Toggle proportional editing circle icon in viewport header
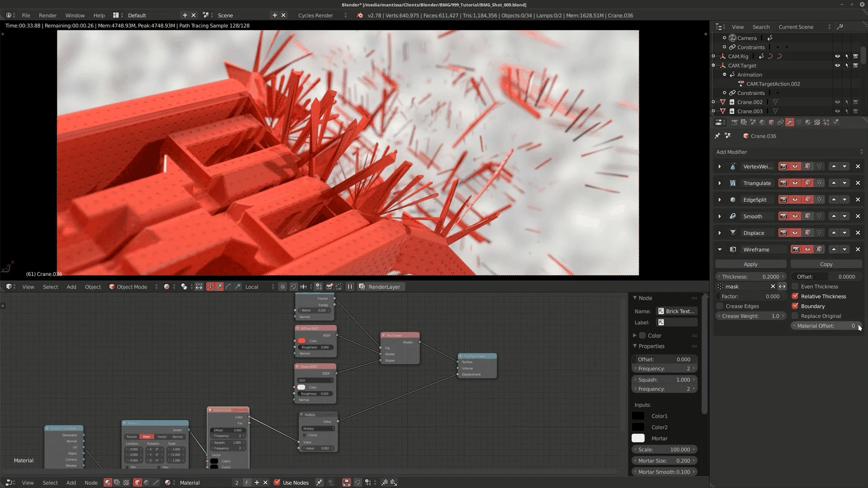Image resolution: width=868 pixels, height=488 pixels. pos(283,286)
